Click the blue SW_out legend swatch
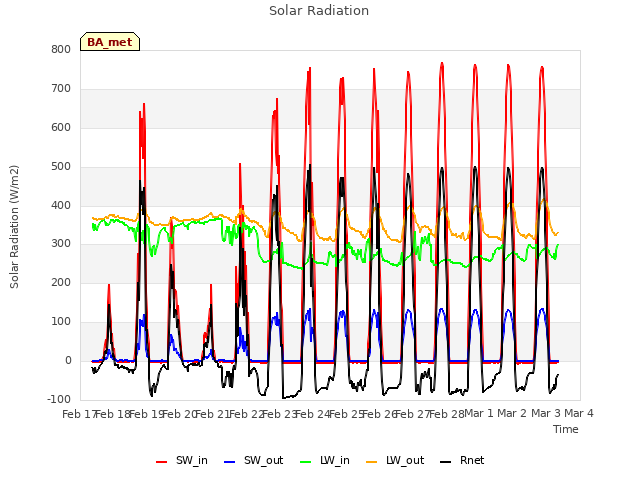Viewport: 640px width, 480px height. point(230,462)
